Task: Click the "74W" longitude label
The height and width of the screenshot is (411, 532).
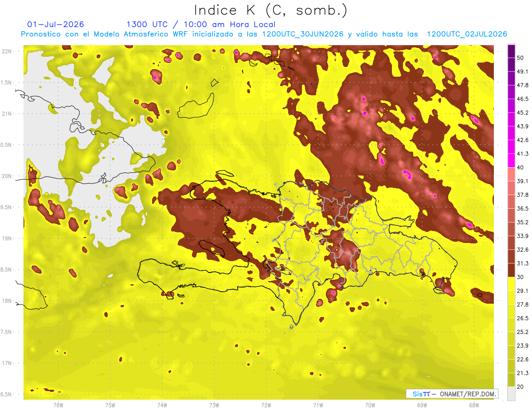Action: (162, 405)
